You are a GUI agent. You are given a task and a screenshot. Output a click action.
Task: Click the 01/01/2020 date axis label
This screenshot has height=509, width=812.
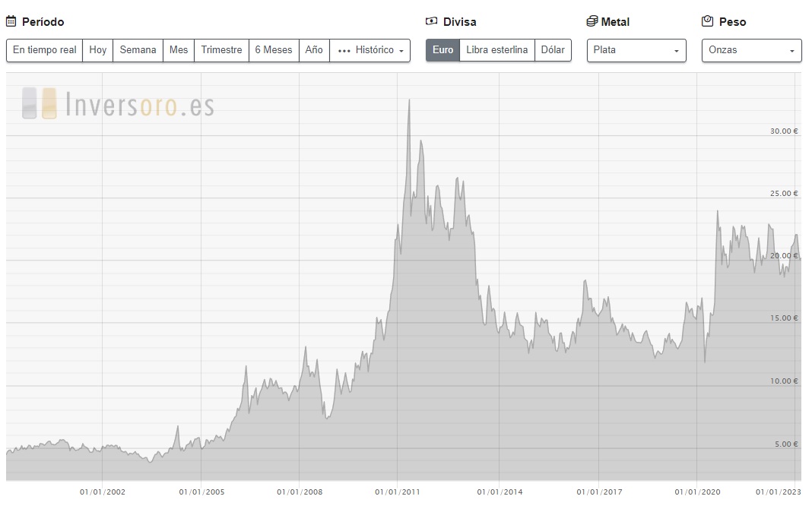(x=696, y=492)
